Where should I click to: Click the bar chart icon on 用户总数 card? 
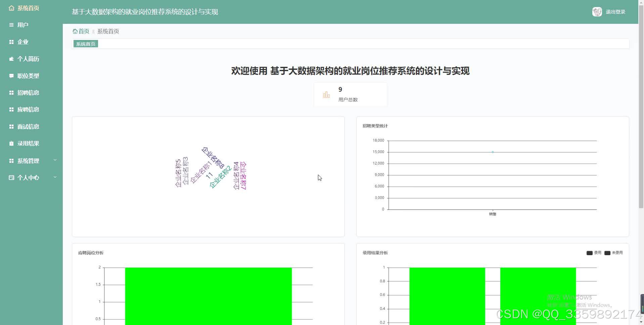(326, 95)
